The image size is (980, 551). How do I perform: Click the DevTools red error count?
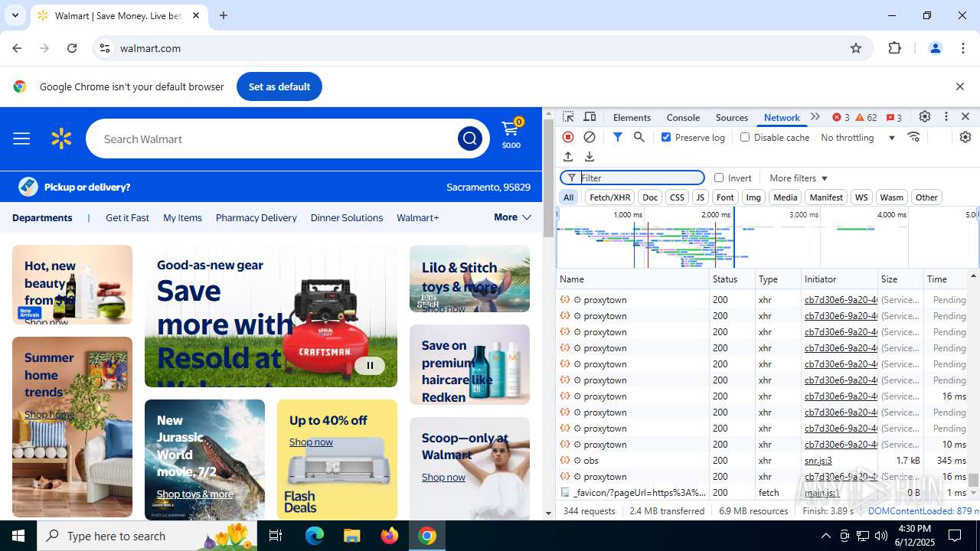(841, 117)
